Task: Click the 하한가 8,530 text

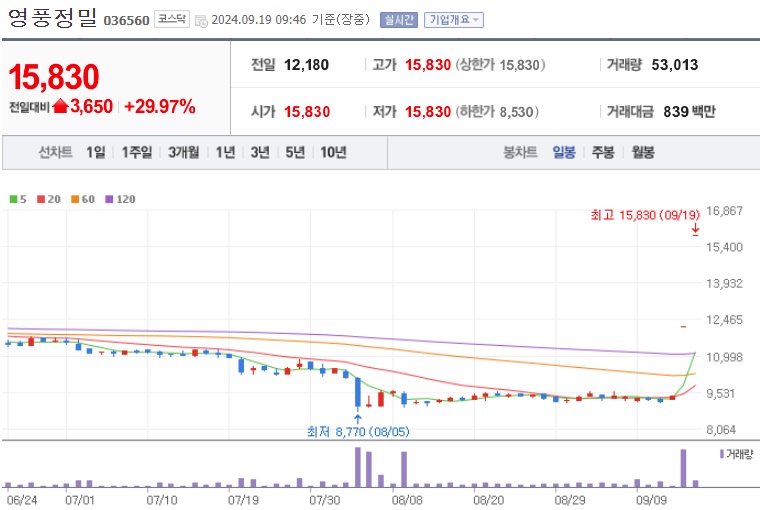Action: 497,112
